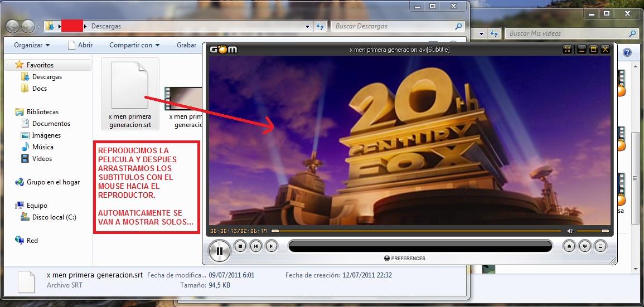The width and height of the screenshot is (644, 307).
Task: Click Grabar in the Explorer toolbar
Action: pos(186,45)
